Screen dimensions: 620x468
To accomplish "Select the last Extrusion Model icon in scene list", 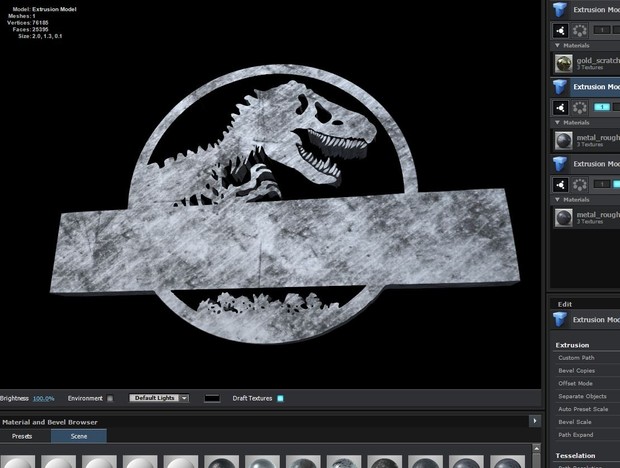I will point(560,164).
